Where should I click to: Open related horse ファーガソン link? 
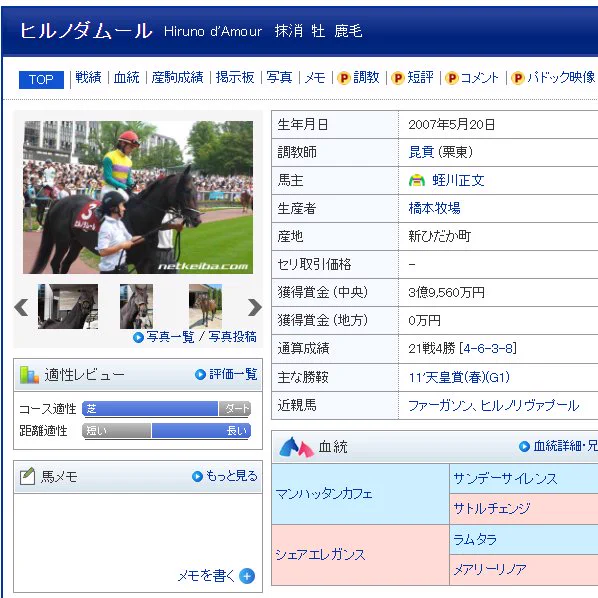coord(440,405)
